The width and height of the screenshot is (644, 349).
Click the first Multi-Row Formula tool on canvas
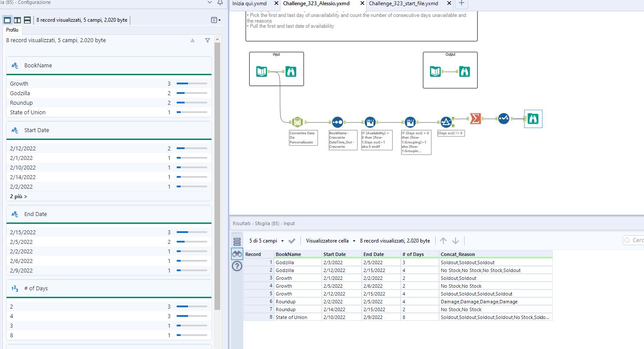pos(369,122)
